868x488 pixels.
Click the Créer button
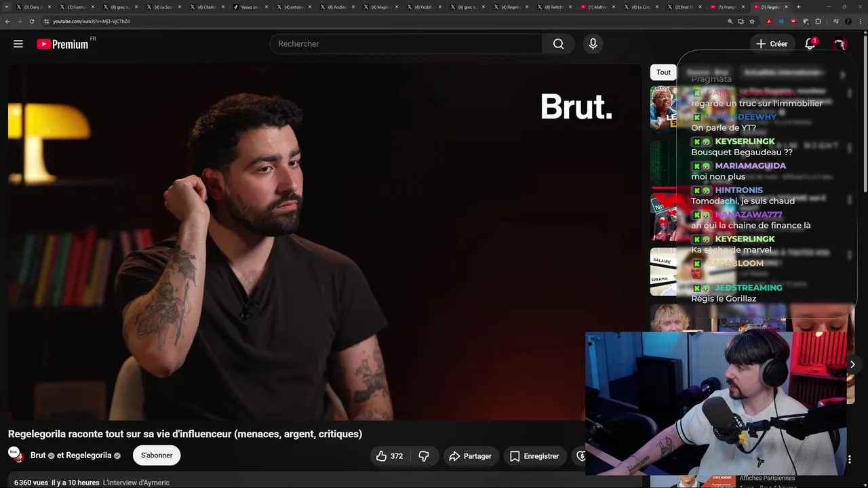point(772,44)
